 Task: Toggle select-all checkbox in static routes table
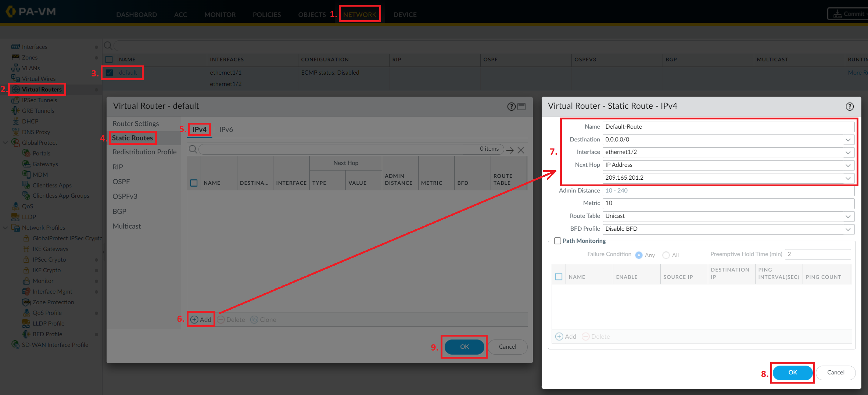(194, 183)
